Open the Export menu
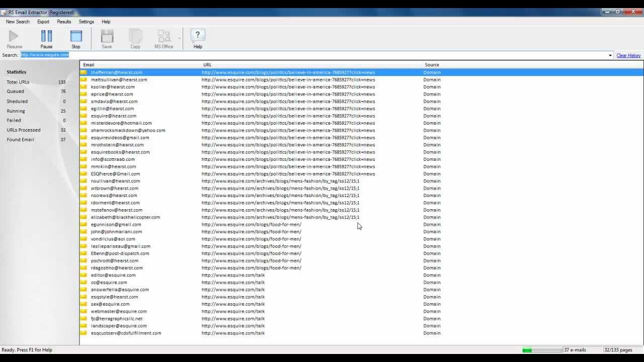The width and height of the screenshot is (644, 362). point(43,22)
